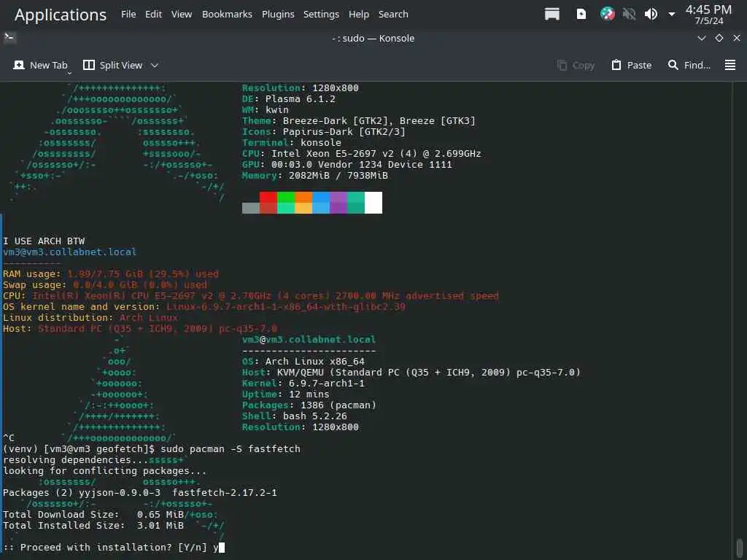Viewport: 747px width, 560px height.
Task: Open the Bookmarks menu
Action: pos(227,15)
